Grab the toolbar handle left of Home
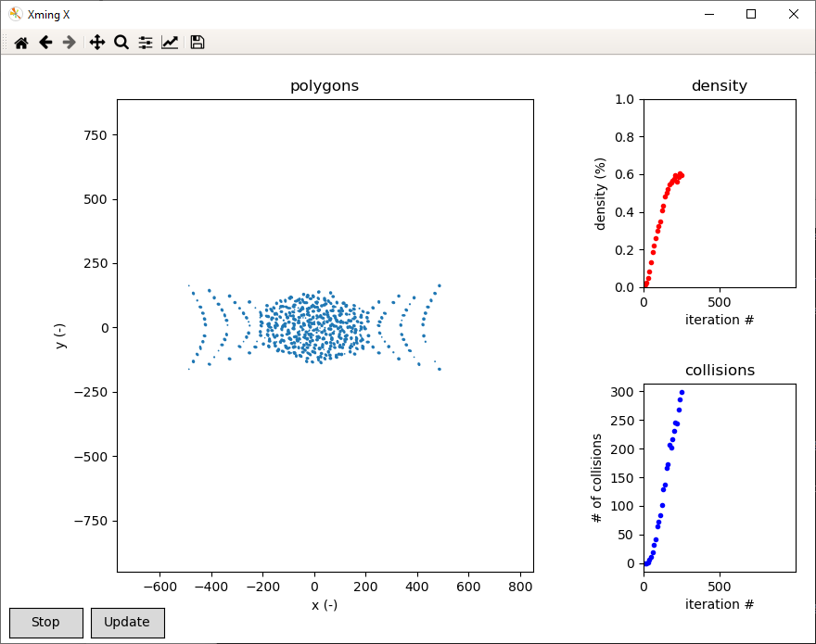The height and width of the screenshot is (644, 816). point(5,43)
